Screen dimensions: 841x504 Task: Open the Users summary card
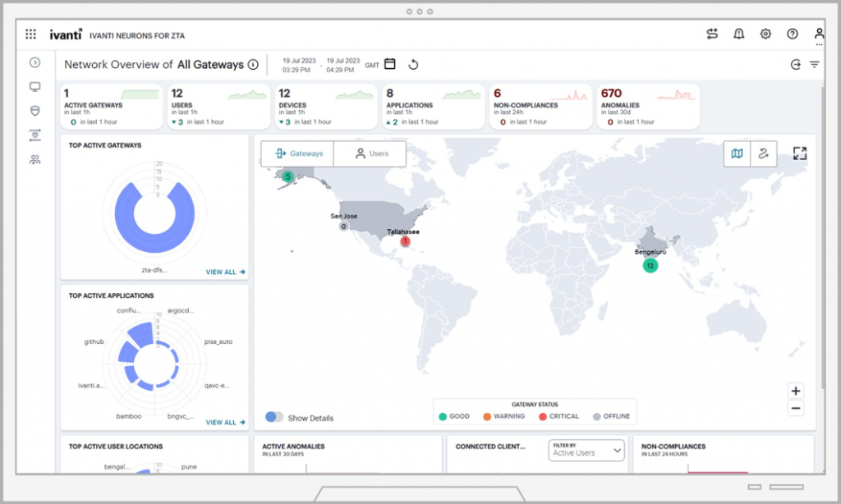pos(218,107)
